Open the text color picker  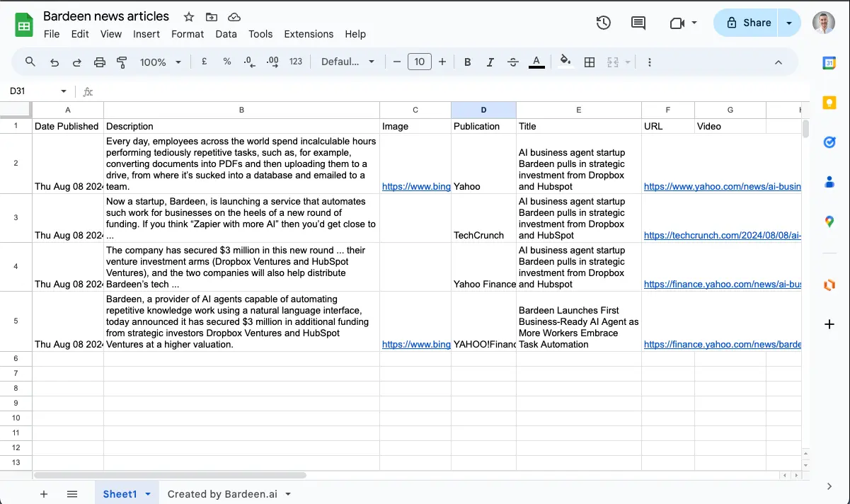[x=536, y=62]
